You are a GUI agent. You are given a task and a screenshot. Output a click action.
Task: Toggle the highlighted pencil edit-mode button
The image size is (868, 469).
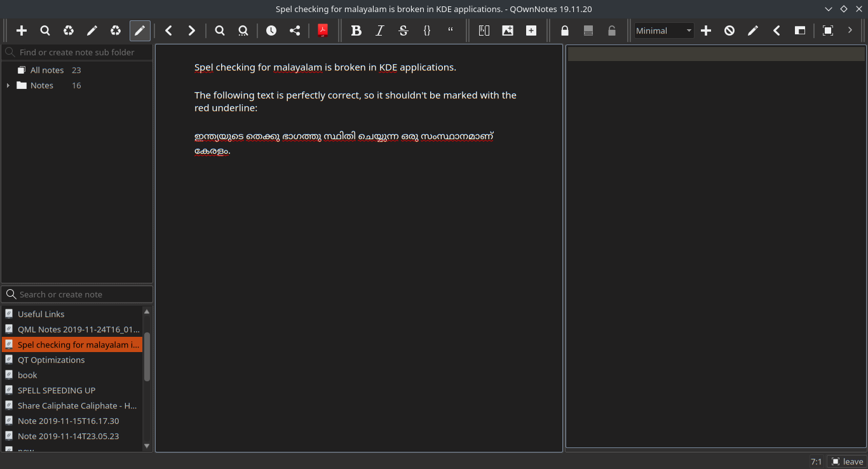click(x=140, y=31)
